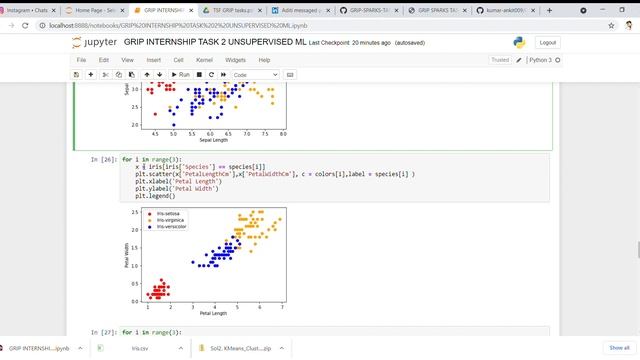The image size is (640, 360).
Task: Switch to the GRIP-SPARKS GitHub tab
Action: (x=370, y=10)
